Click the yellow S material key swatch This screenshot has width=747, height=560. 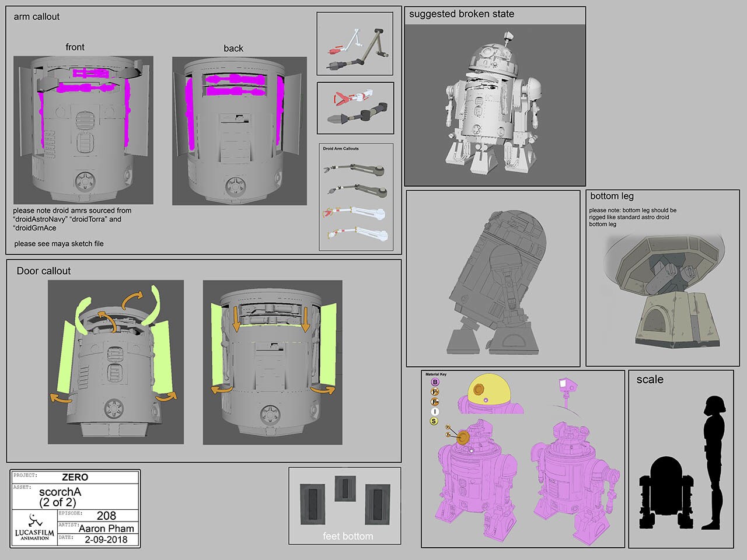434,422
